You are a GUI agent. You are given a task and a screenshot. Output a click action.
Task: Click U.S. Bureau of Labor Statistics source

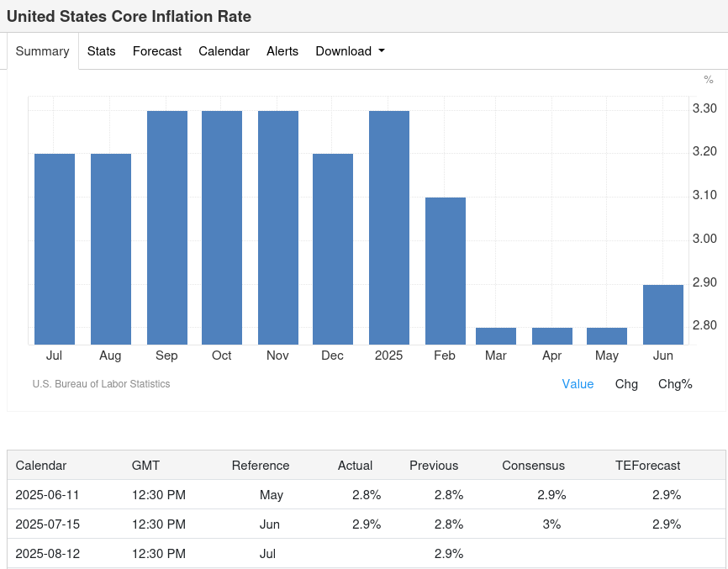[x=101, y=384]
